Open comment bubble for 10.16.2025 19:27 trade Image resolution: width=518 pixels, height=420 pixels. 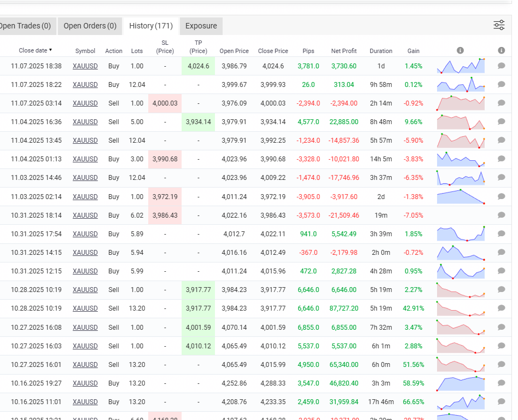click(501, 383)
